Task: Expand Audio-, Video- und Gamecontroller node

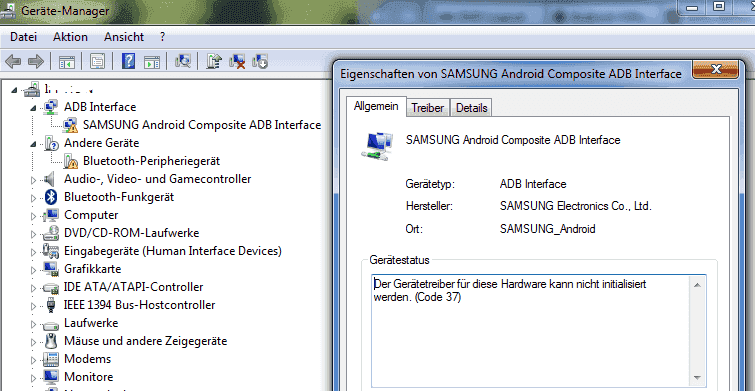Action: pyautogui.click(x=33, y=180)
